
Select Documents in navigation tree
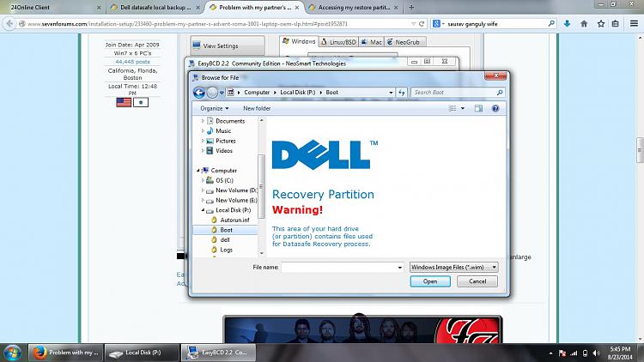(230, 121)
